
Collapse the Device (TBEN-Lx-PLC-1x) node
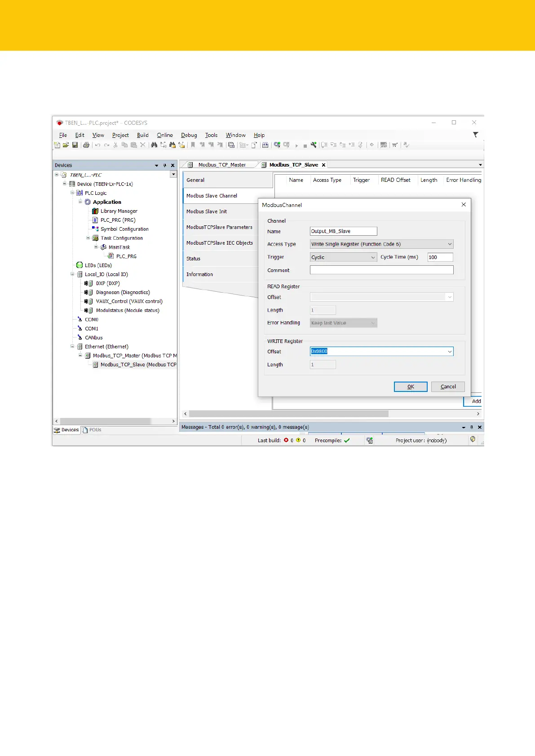point(64,184)
